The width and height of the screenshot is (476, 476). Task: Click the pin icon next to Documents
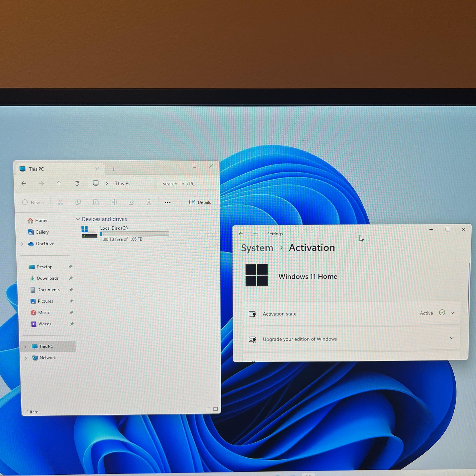(x=71, y=290)
